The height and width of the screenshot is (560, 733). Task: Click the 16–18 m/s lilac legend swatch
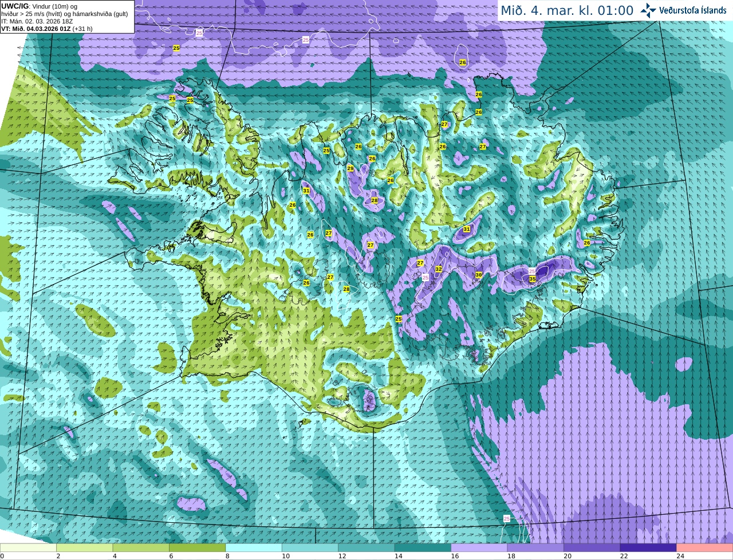pos(479,548)
